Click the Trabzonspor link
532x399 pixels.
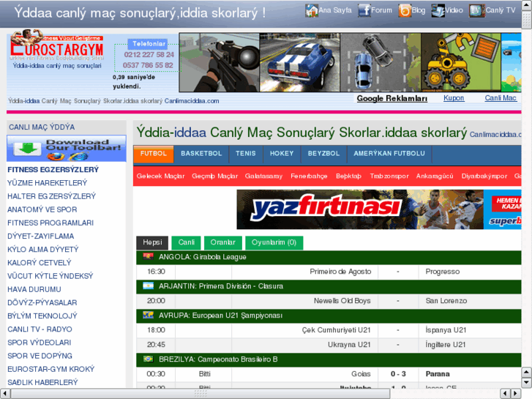pos(389,176)
